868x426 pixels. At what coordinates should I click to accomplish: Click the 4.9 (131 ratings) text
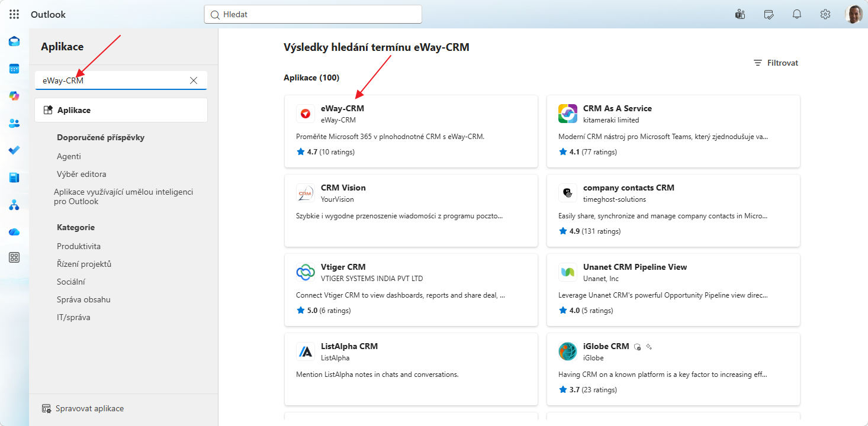coord(595,231)
